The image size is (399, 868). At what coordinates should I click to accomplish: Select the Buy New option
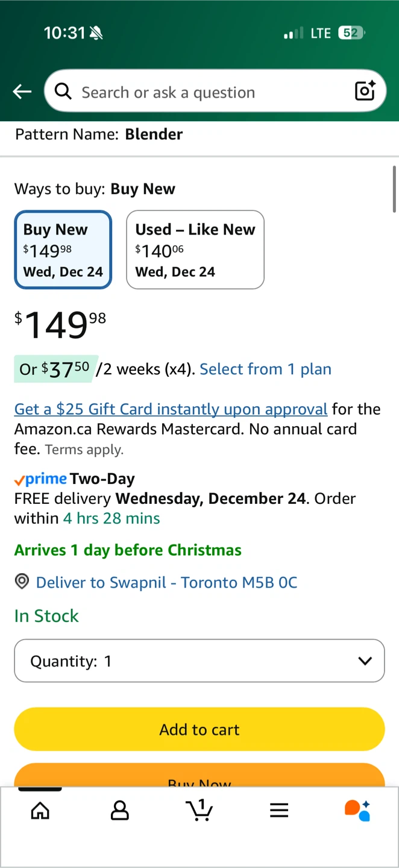coord(63,250)
